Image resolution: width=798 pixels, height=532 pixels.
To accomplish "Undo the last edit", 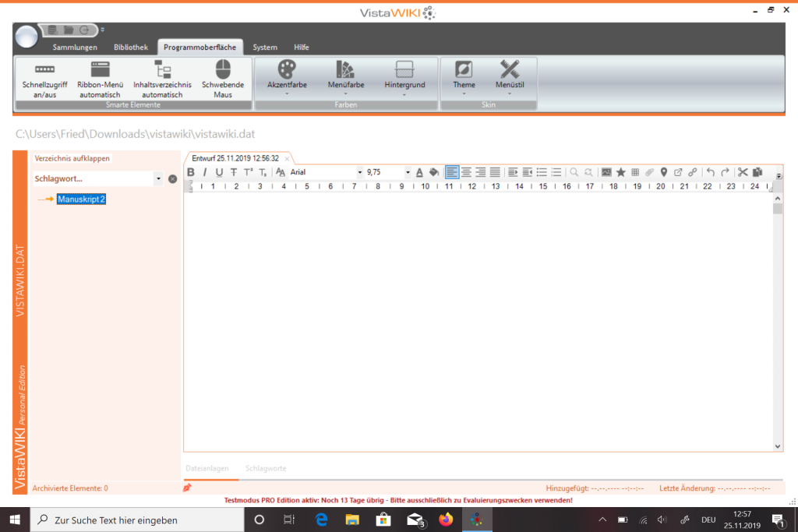I will point(711,172).
